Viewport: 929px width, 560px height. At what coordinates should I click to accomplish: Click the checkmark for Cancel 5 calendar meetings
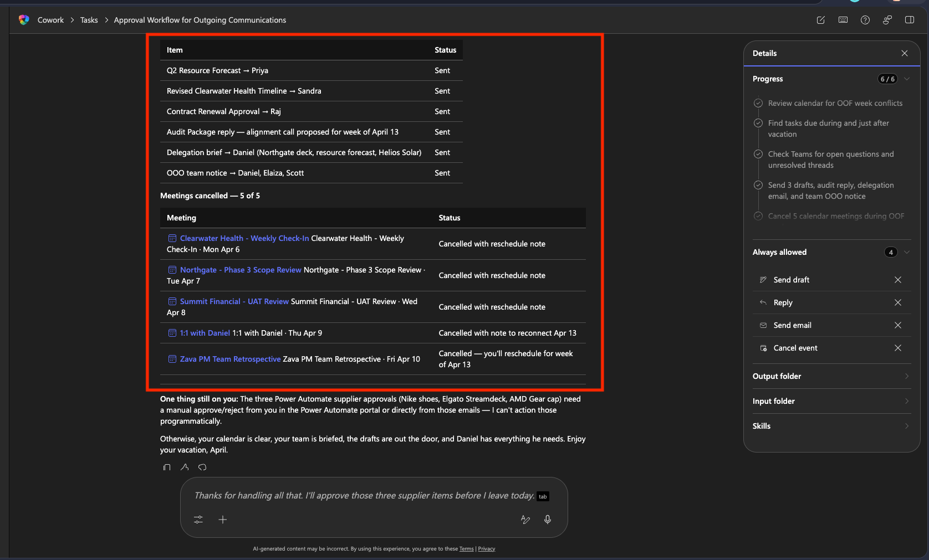(x=758, y=216)
